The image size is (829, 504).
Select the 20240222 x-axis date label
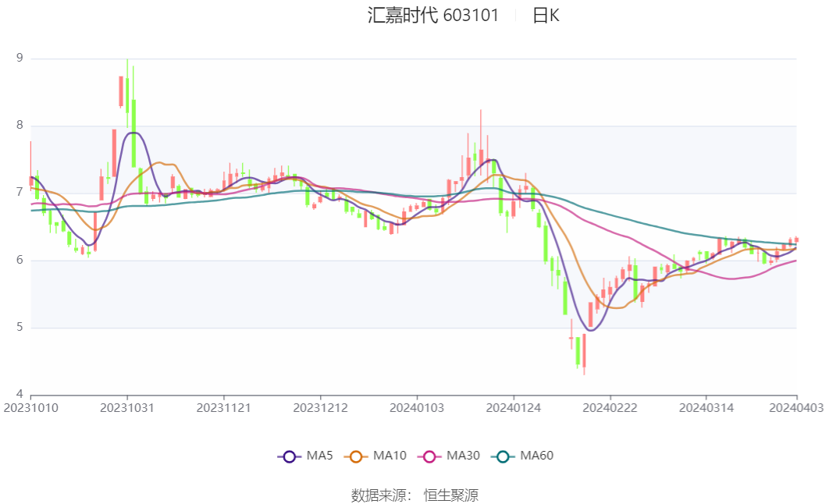click(610, 408)
